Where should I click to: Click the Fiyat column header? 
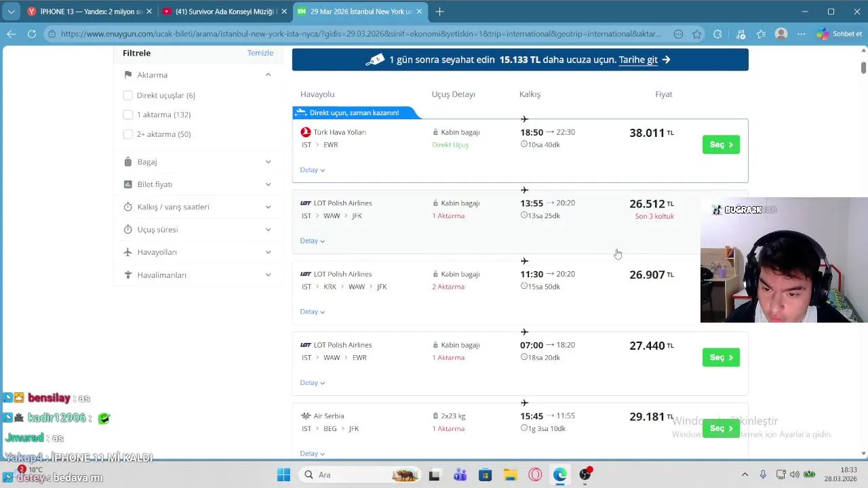664,94
